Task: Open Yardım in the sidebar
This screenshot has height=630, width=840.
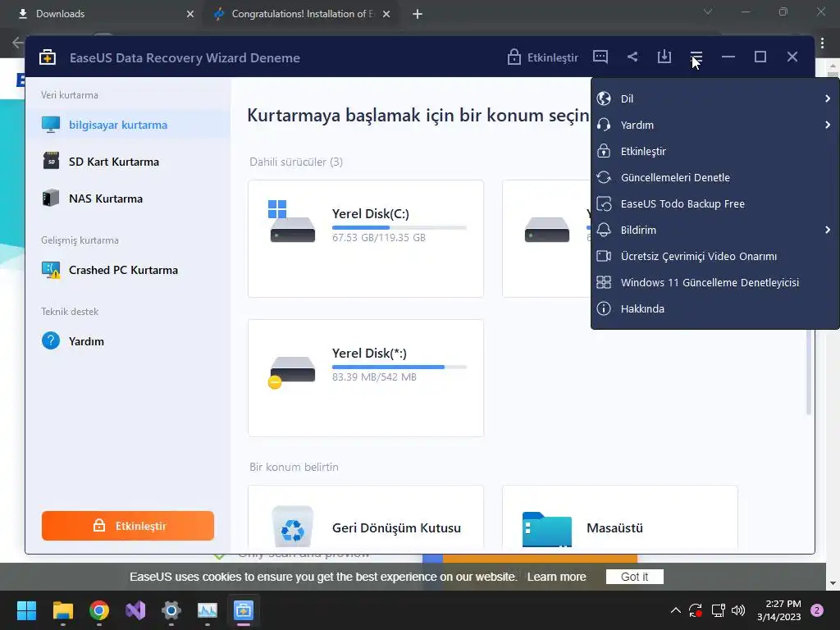Action: click(x=128, y=341)
